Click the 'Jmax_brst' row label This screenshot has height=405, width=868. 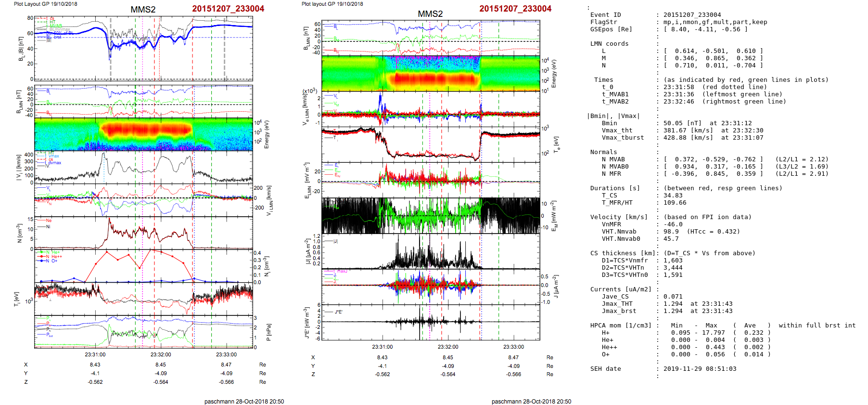coord(619,311)
